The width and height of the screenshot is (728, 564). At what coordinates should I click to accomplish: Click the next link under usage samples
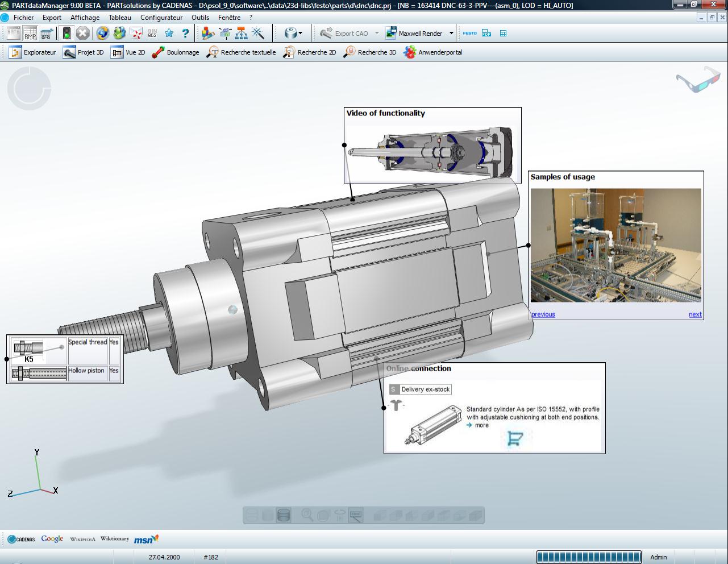coord(695,314)
